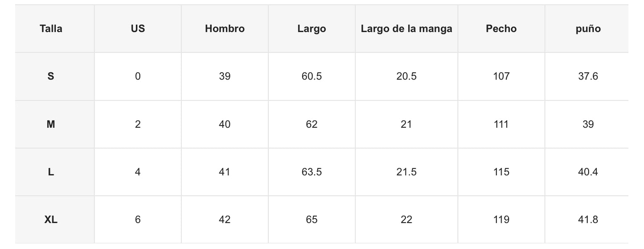Select the M size row label
Screen dimensions: 644x249
[x=51, y=124]
